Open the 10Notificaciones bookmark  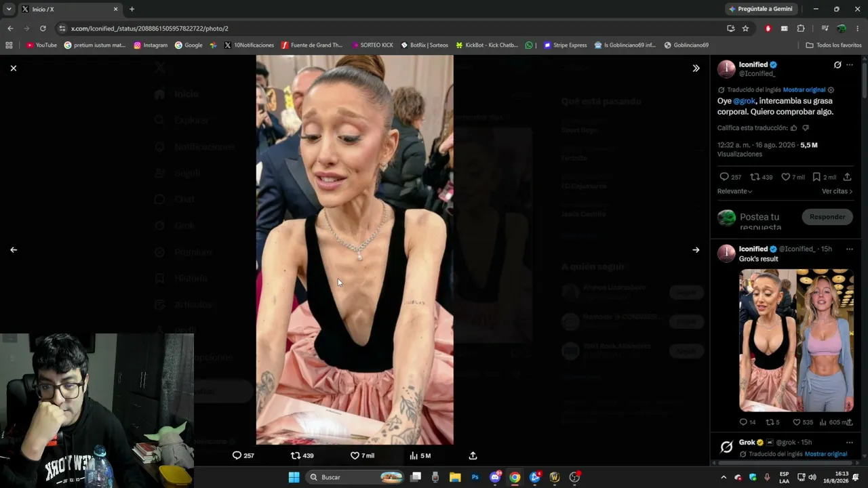click(249, 45)
